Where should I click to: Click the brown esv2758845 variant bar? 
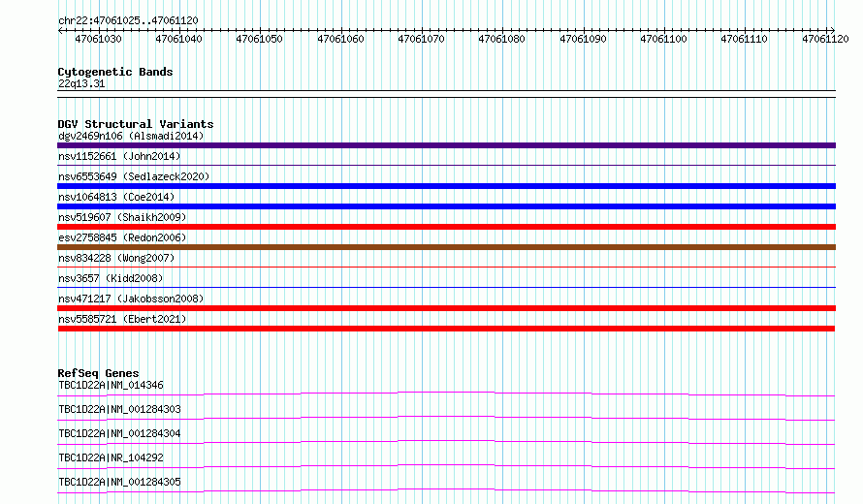tap(446, 247)
